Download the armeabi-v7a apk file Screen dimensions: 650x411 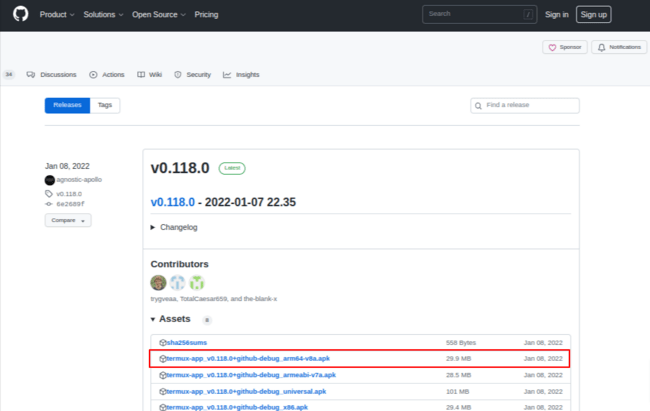pos(251,375)
